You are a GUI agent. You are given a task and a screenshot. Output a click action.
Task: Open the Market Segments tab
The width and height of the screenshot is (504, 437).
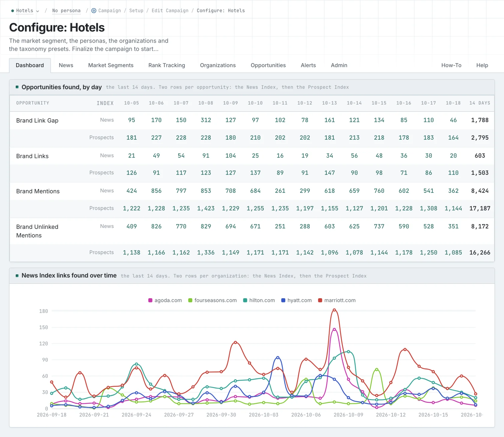pyautogui.click(x=111, y=65)
